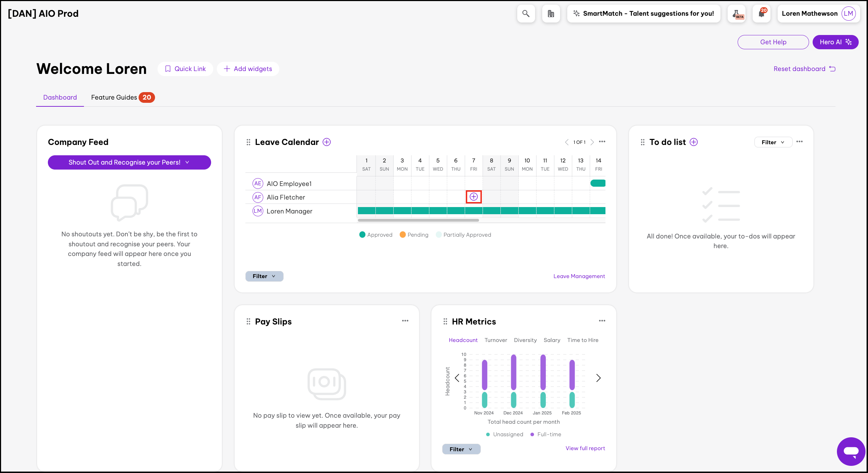Open the To do list Filter dropdown
The image size is (868, 473).
coord(773,142)
